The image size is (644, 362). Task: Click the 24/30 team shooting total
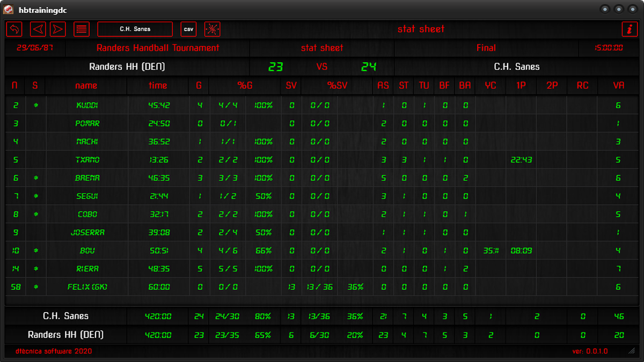(x=229, y=316)
